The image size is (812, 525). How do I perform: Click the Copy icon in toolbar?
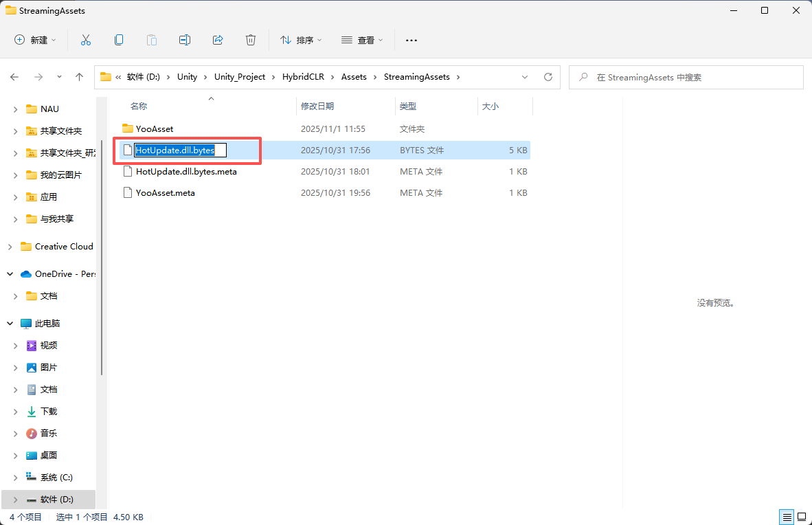click(119, 40)
